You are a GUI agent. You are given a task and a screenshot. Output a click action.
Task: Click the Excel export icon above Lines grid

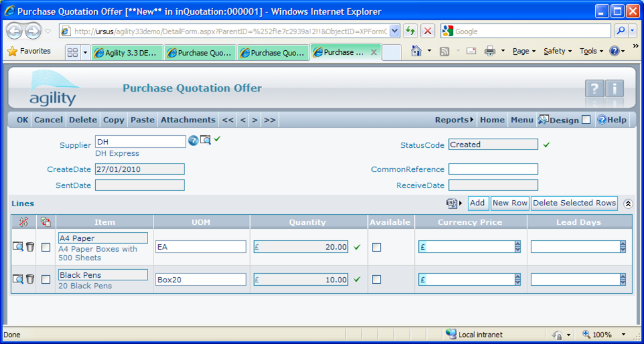(452, 203)
